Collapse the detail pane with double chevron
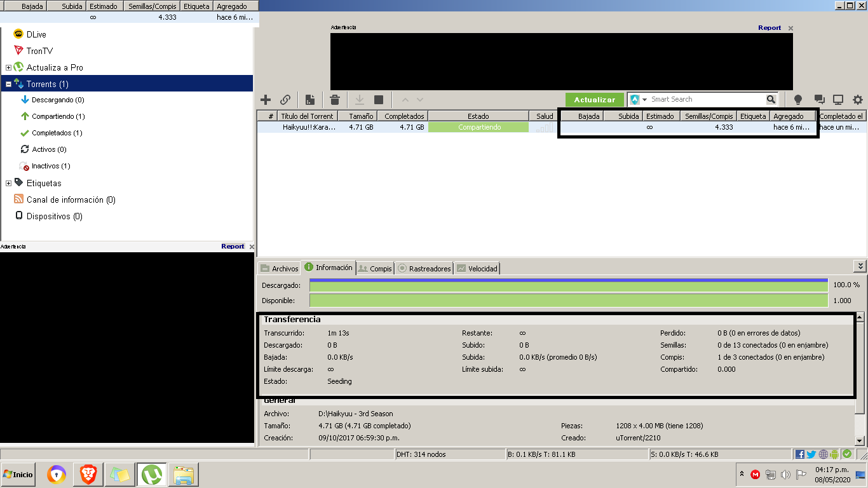Screen dimensions: 868x488 pos(860,266)
